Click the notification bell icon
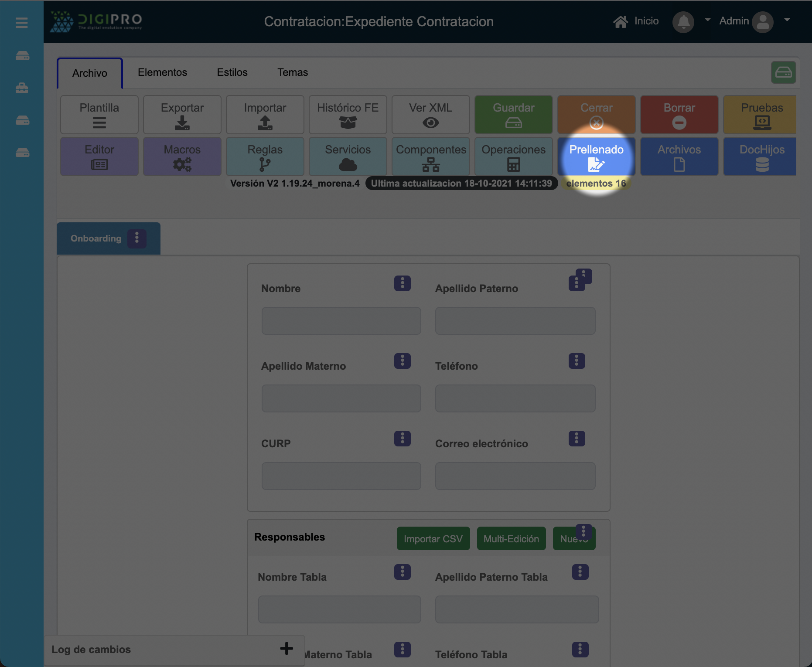 (683, 21)
